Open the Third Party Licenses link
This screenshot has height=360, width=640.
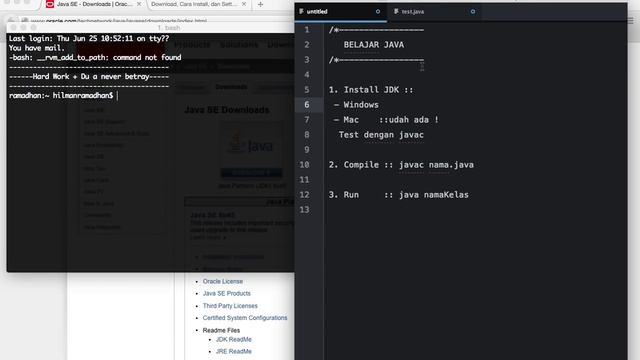tap(230, 306)
